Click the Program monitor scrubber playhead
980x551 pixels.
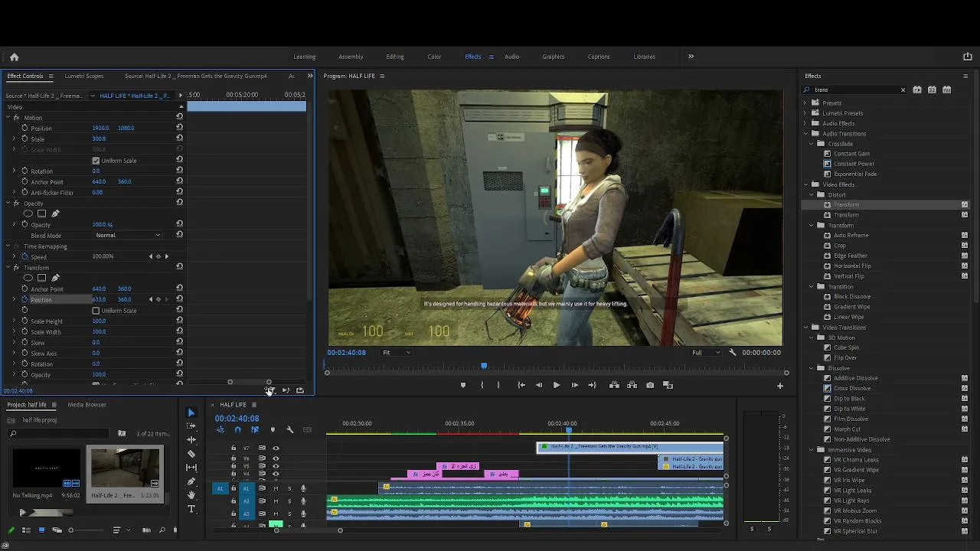(484, 367)
